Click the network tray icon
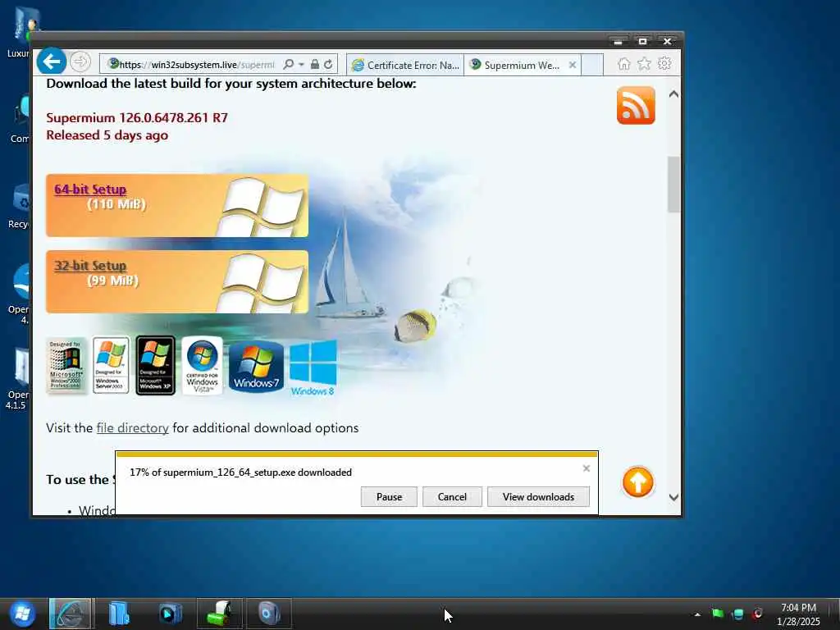Screen dimensions: 840x630 pos(737,614)
